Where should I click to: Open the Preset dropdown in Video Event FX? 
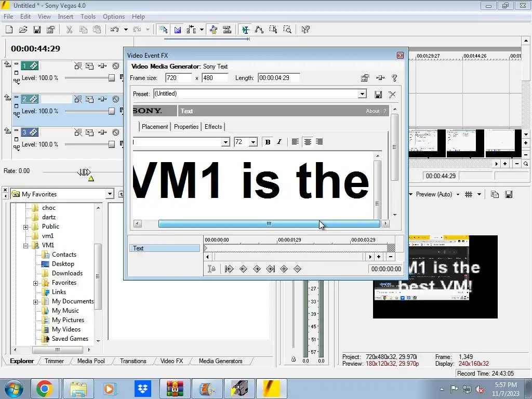click(x=362, y=94)
